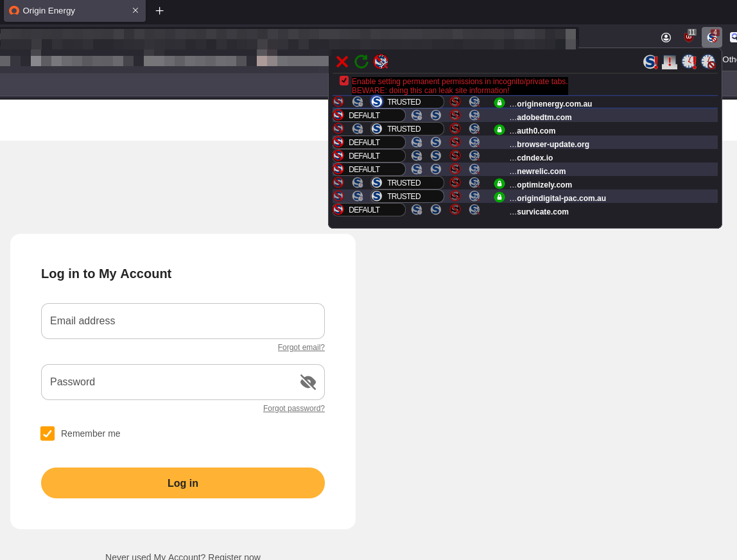The image size is (737, 560).
Task: Click disable restrictions globally S! icon
Action: point(650,62)
